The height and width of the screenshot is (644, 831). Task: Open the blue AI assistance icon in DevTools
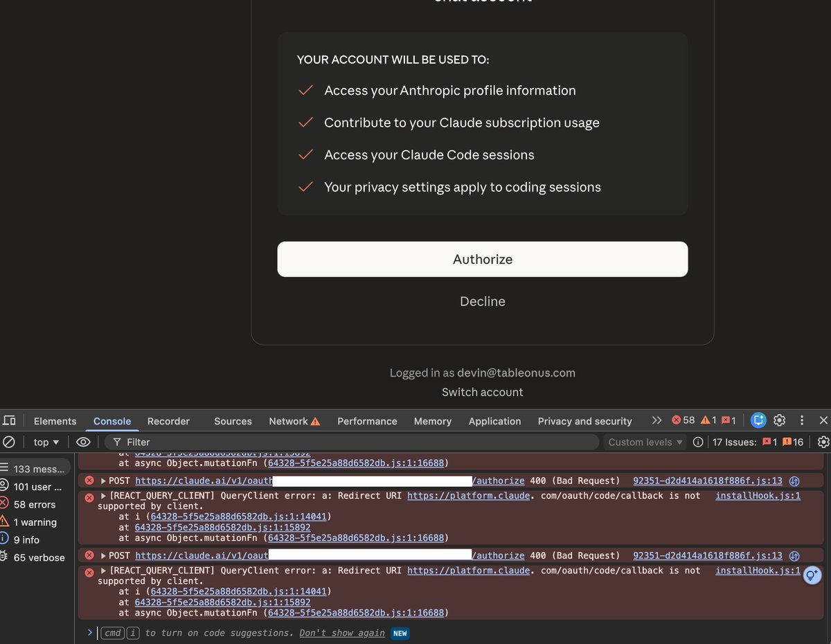click(758, 420)
